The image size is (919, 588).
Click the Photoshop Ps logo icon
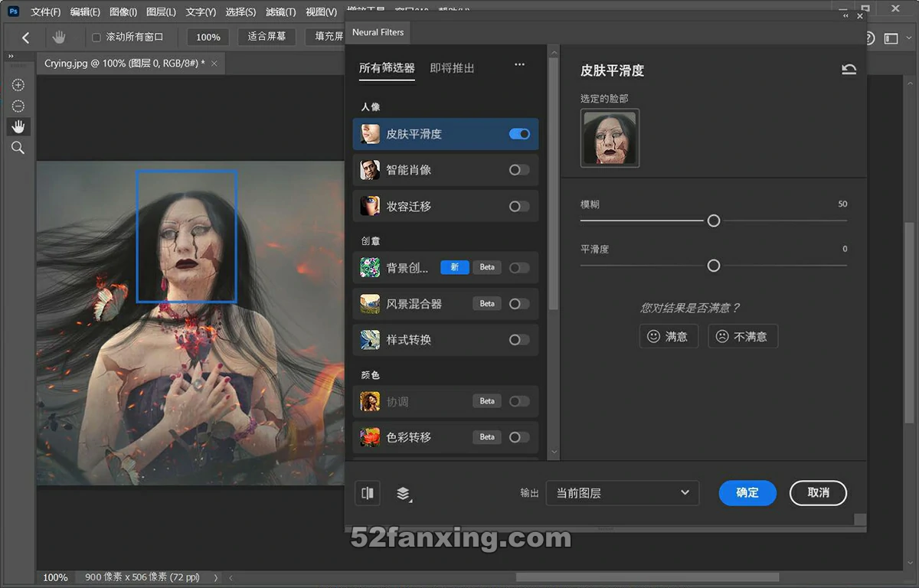point(13,11)
